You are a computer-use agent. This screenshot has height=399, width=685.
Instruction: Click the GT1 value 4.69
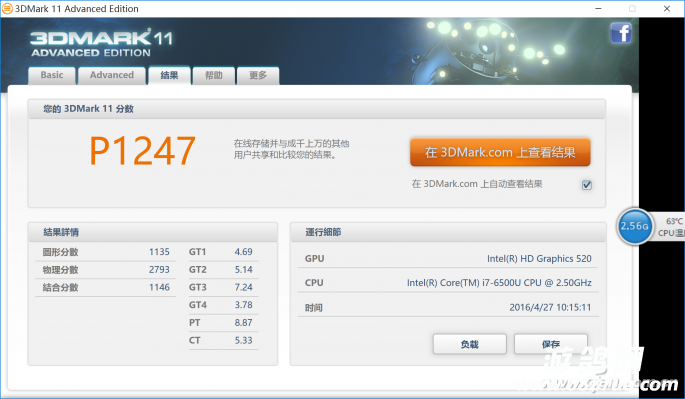[243, 252]
